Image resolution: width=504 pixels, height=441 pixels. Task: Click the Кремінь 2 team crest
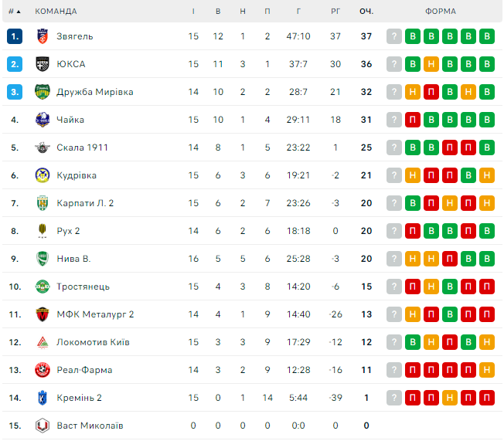43,398
